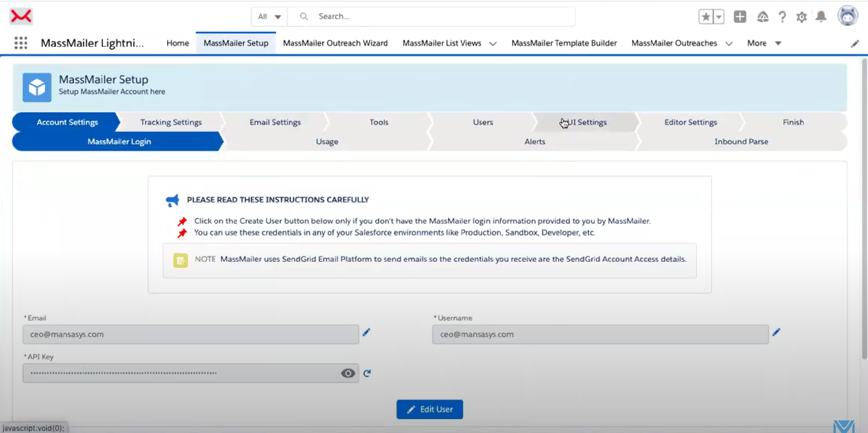Click the MassMailer Setup cube icon
This screenshot has width=868, height=433.
click(37, 87)
